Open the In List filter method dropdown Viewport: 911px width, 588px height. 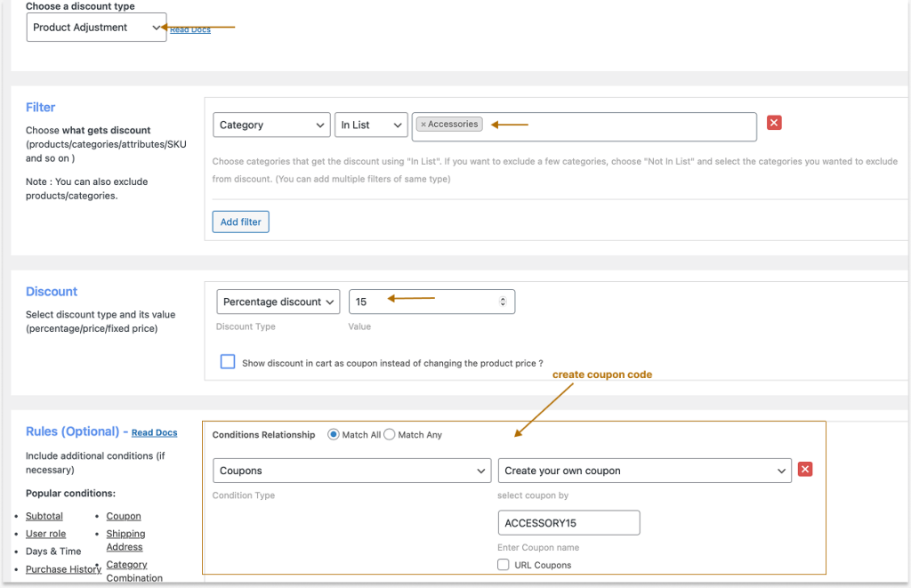coord(371,125)
